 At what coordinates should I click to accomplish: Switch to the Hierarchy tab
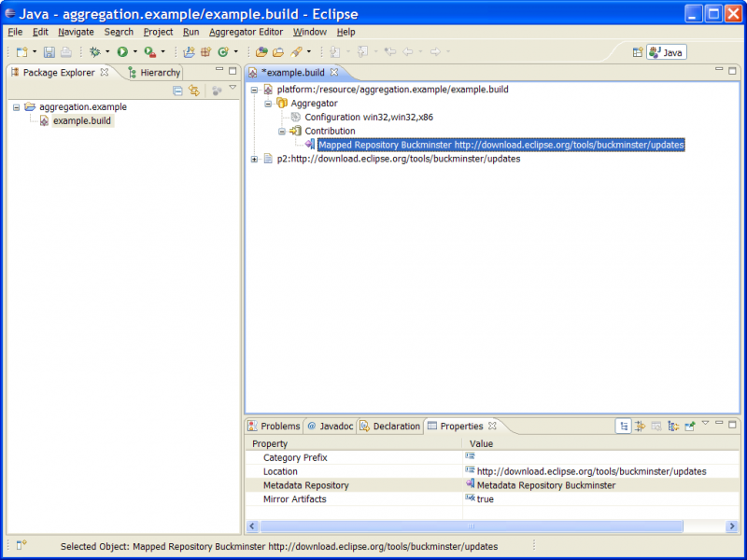coord(154,73)
